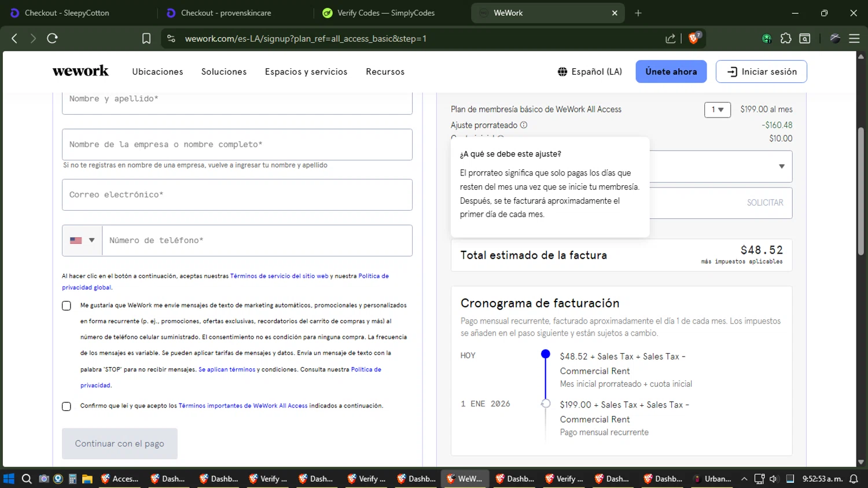Open the Ubicaciones menu

pyautogui.click(x=157, y=72)
